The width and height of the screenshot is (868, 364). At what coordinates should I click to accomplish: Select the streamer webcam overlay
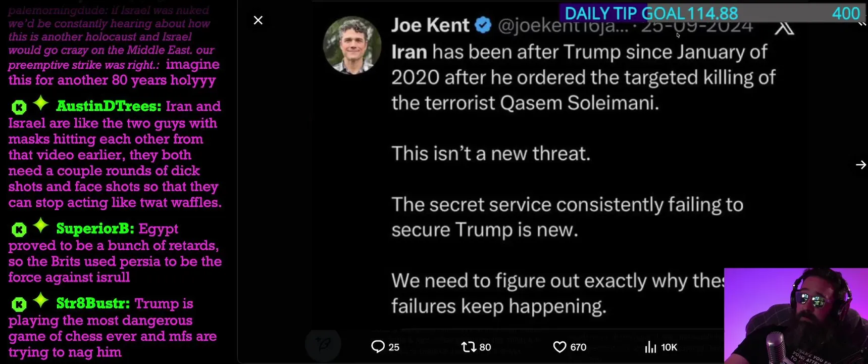coord(795,316)
